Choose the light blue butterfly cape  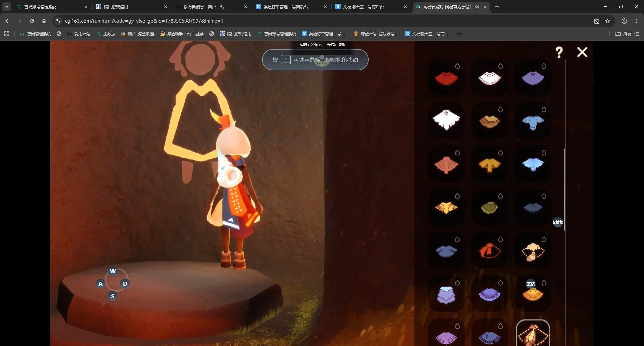(x=533, y=164)
